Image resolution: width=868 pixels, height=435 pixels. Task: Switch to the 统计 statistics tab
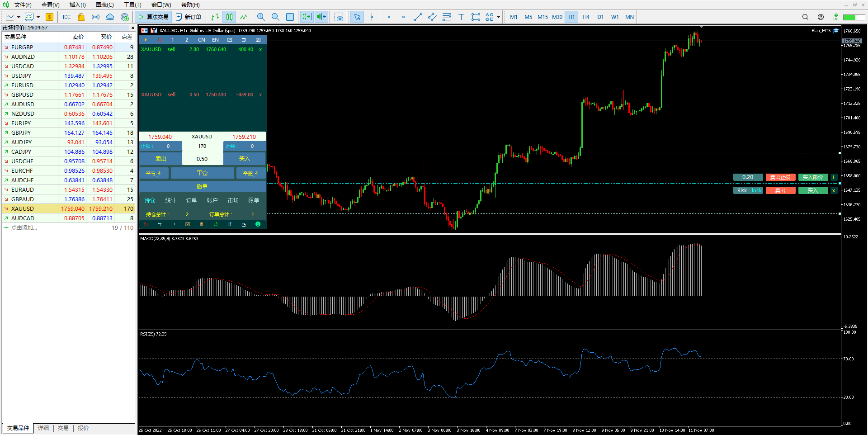point(170,200)
